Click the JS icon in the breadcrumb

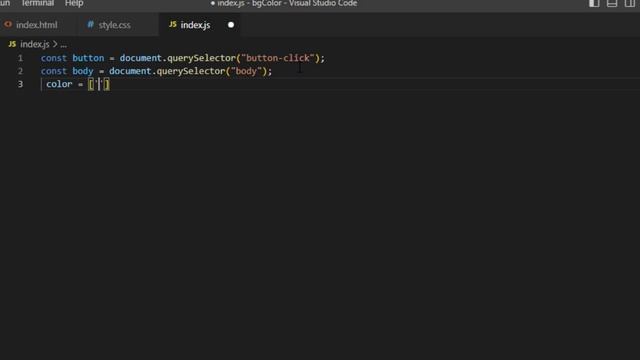pos(12,44)
